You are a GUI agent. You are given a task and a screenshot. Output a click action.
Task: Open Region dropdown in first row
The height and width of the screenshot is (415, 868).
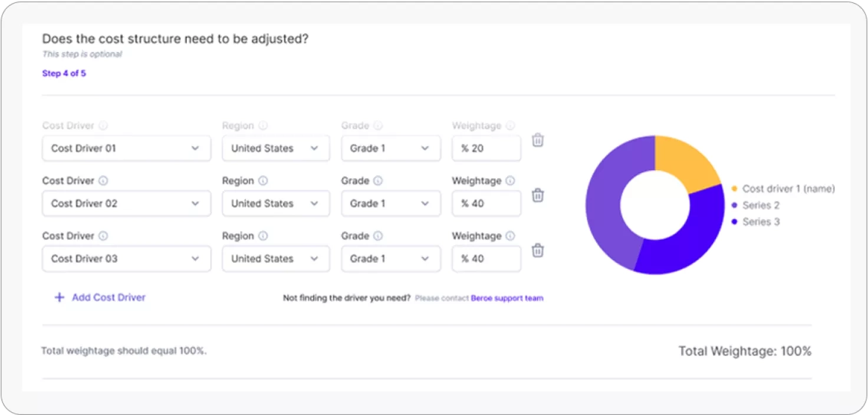(x=275, y=149)
